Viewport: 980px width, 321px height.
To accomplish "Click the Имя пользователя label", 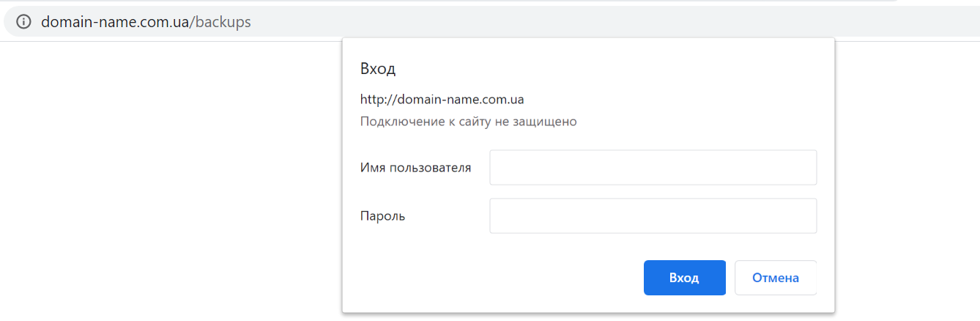I will (x=415, y=168).
